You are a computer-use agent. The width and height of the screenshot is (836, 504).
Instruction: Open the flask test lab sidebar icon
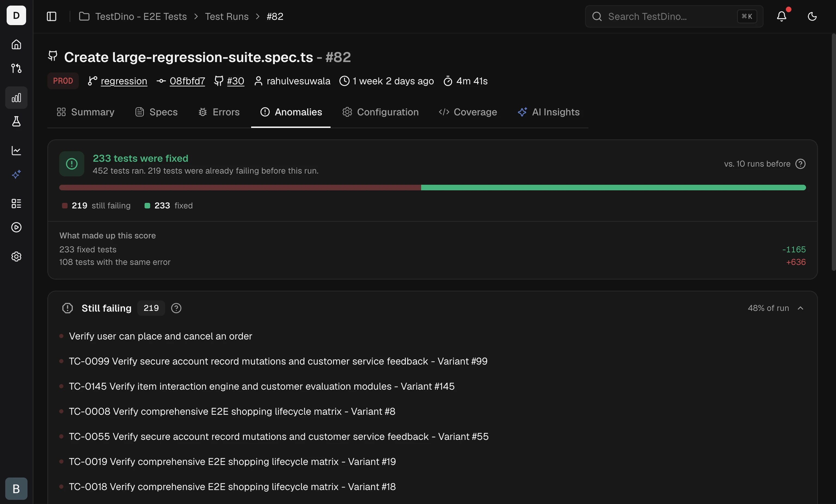(x=16, y=121)
